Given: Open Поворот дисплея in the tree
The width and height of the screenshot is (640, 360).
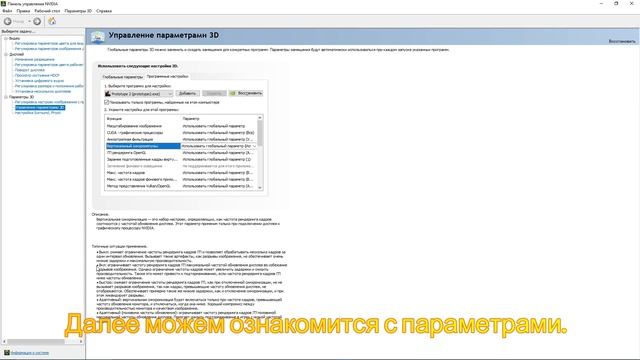Looking at the screenshot, I should 30,70.
